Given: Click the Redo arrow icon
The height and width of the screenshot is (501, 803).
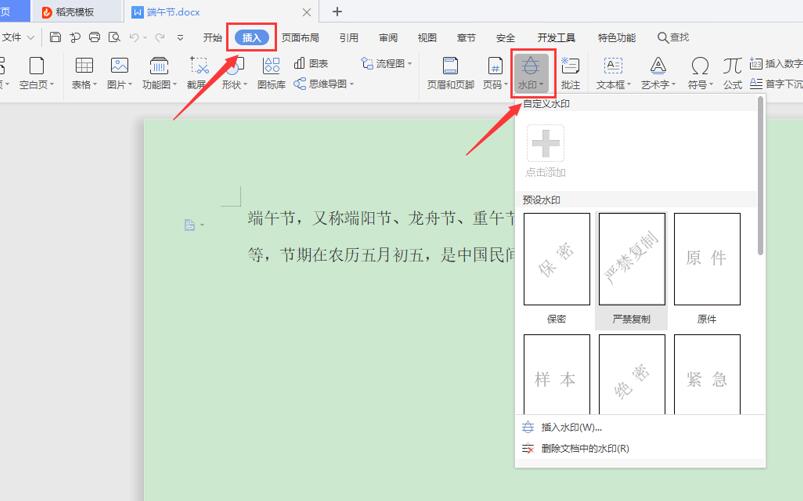Looking at the screenshot, I should 160,37.
